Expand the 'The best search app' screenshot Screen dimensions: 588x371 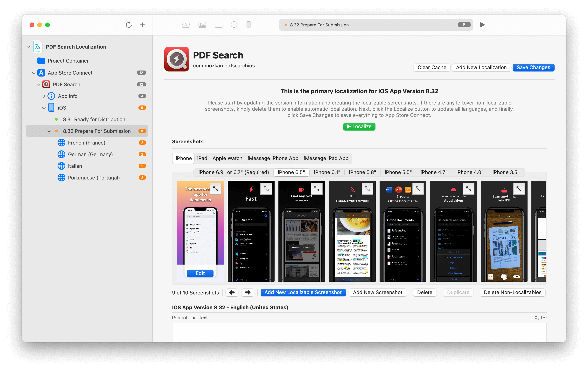point(216,189)
